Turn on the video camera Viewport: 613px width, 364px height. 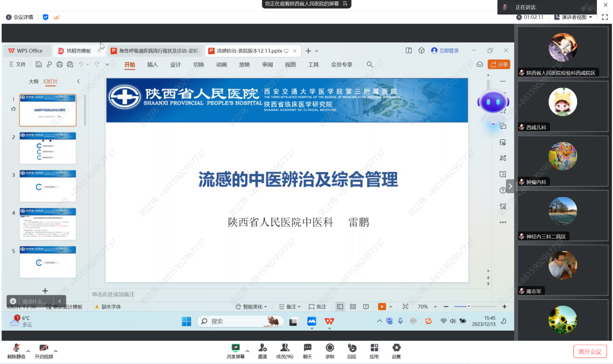44,349
